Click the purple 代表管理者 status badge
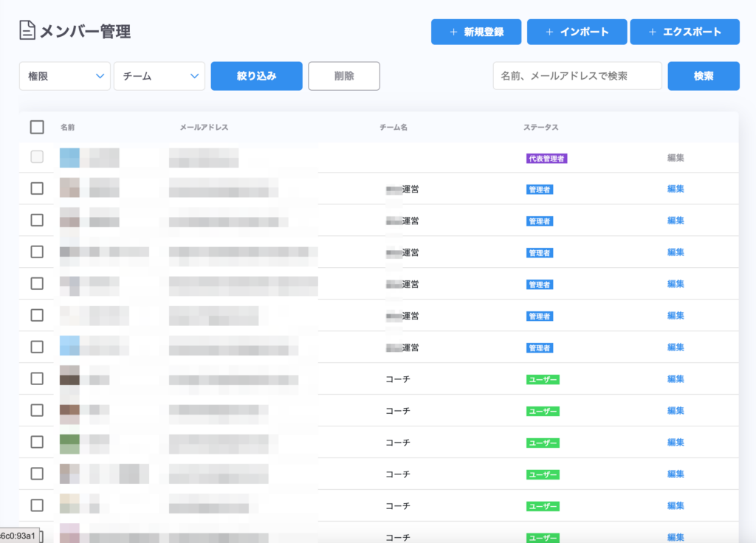 (546, 158)
